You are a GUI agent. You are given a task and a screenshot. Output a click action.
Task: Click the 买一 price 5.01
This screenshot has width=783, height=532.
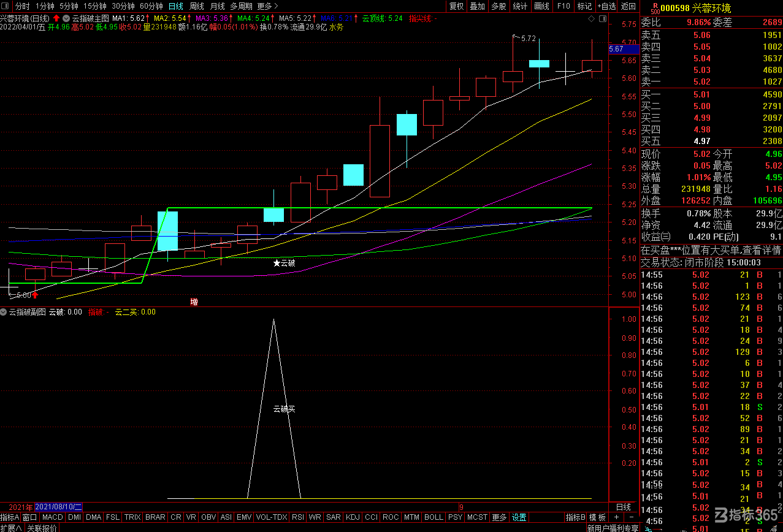pos(701,94)
